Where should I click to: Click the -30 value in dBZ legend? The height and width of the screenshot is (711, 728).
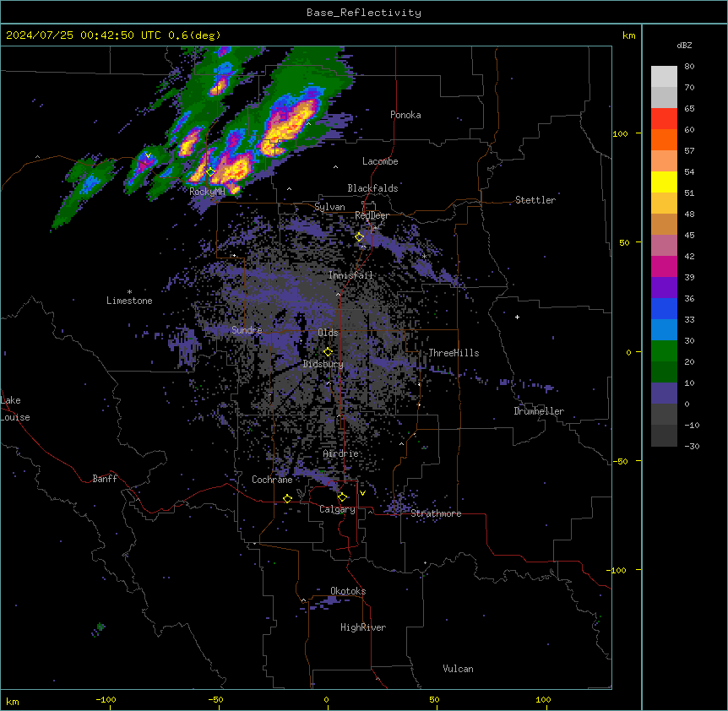click(692, 446)
